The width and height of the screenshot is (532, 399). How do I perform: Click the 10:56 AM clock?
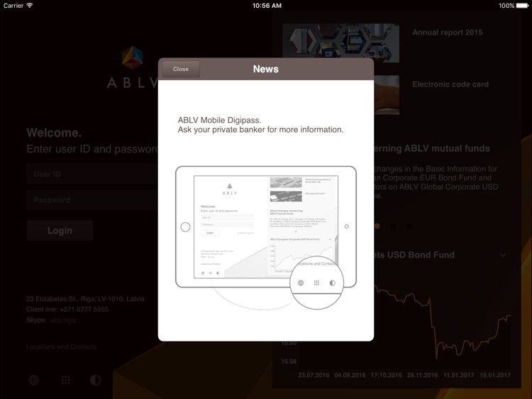click(267, 6)
